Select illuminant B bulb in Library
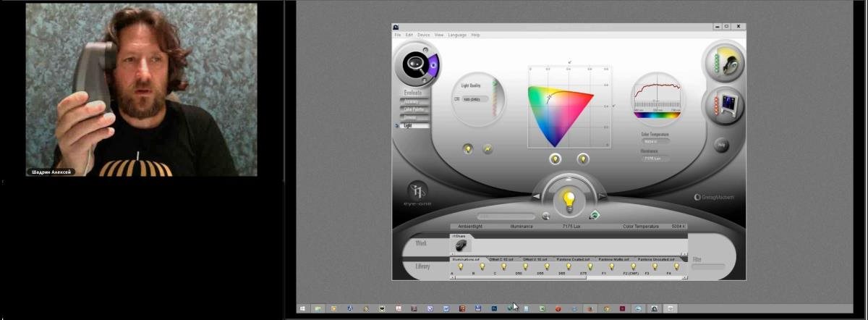The image size is (868, 320). click(x=482, y=267)
